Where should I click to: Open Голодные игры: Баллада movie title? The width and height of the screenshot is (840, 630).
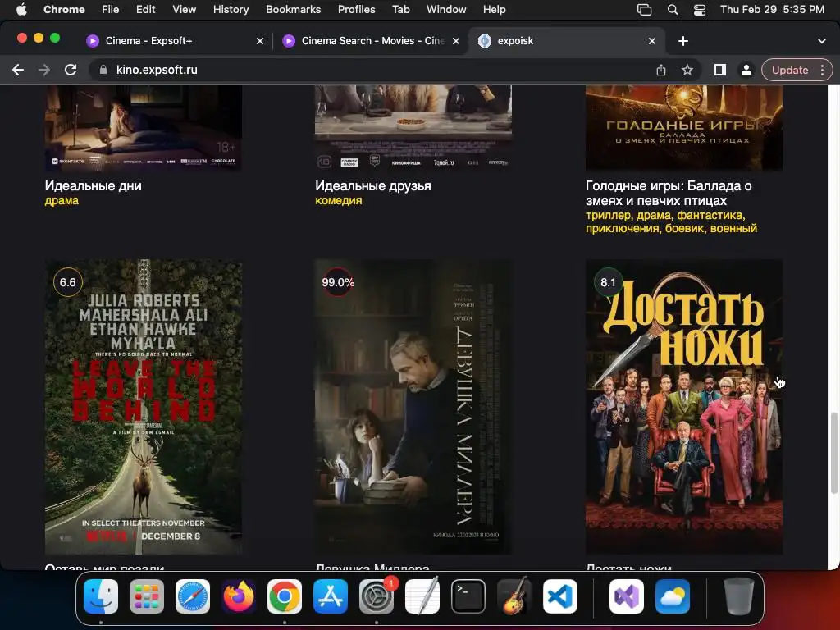point(669,193)
